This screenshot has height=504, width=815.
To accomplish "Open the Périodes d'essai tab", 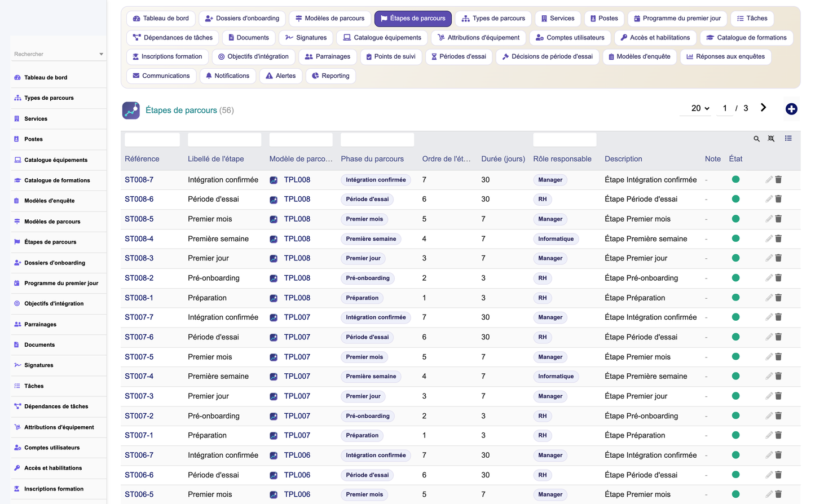I will tap(458, 56).
